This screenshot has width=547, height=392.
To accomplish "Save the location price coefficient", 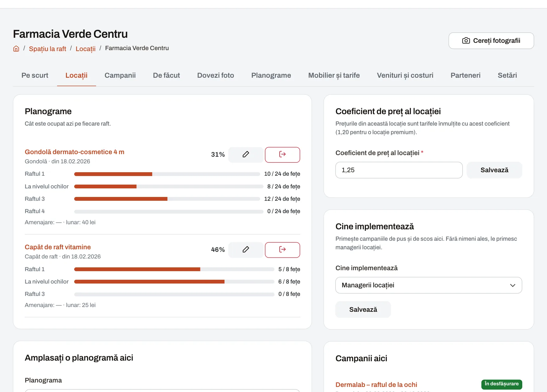I will click(494, 170).
